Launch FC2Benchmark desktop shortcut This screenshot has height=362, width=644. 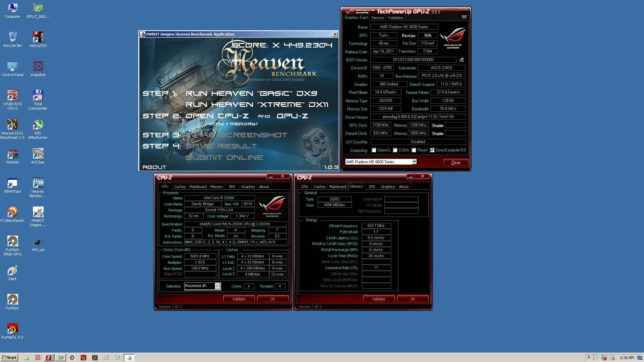[12, 214]
